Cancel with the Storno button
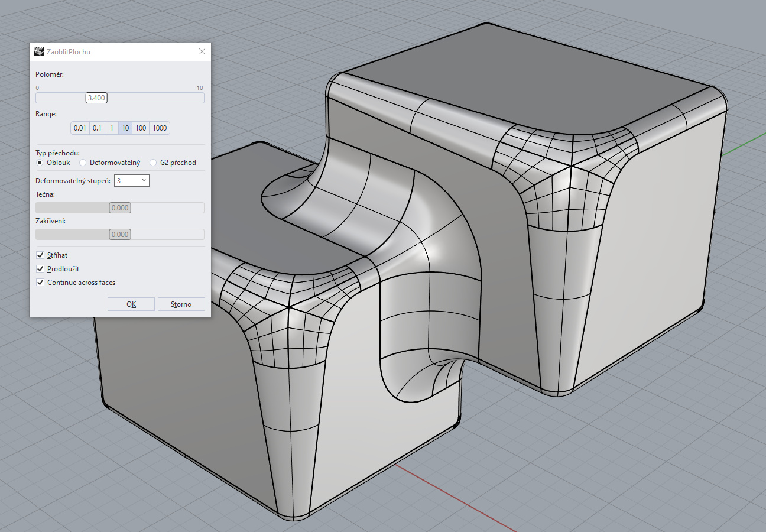The width and height of the screenshot is (766, 532). click(x=181, y=304)
